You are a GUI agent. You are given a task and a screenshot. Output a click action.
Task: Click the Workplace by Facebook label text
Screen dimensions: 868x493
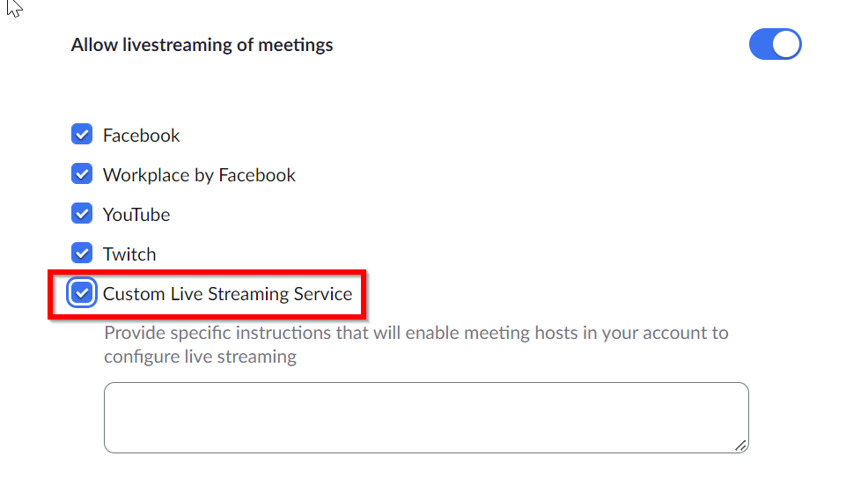point(199,175)
